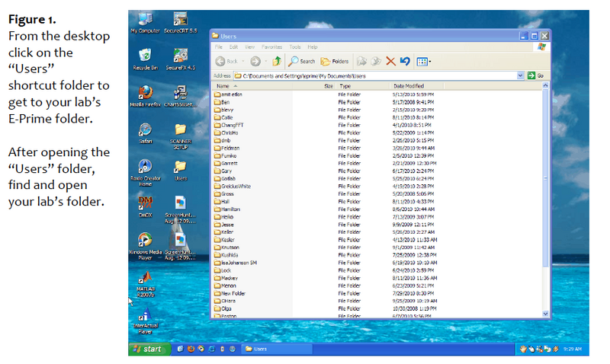Select the New Folder row
The height and width of the screenshot is (364, 610).
[x=230, y=293]
